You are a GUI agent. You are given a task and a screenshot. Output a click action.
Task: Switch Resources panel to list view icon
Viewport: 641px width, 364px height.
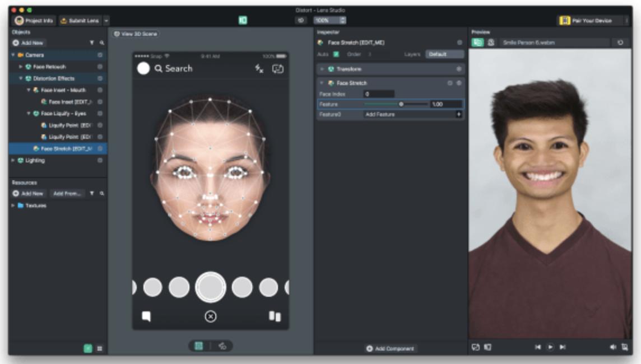click(x=100, y=348)
